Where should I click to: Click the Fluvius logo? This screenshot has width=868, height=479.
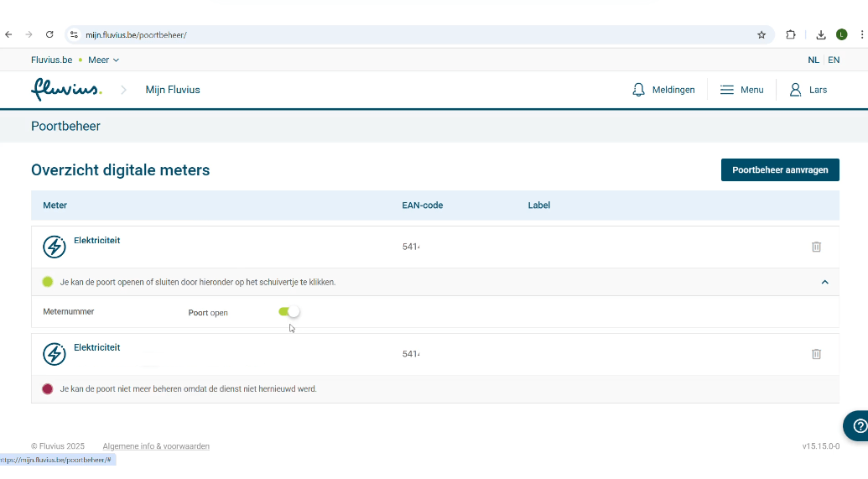[66, 89]
